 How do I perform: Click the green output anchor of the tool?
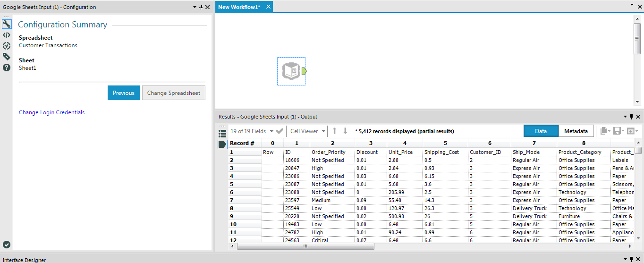pos(304,71)
